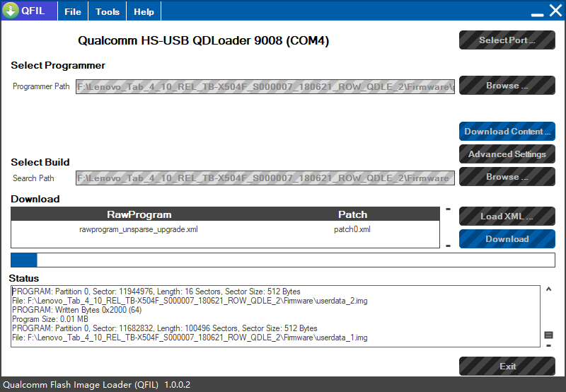Click the 'Program Size: 0.01 MB' status line
The width and height of the screenshot is (566, 392).
[x=50, y=319]
